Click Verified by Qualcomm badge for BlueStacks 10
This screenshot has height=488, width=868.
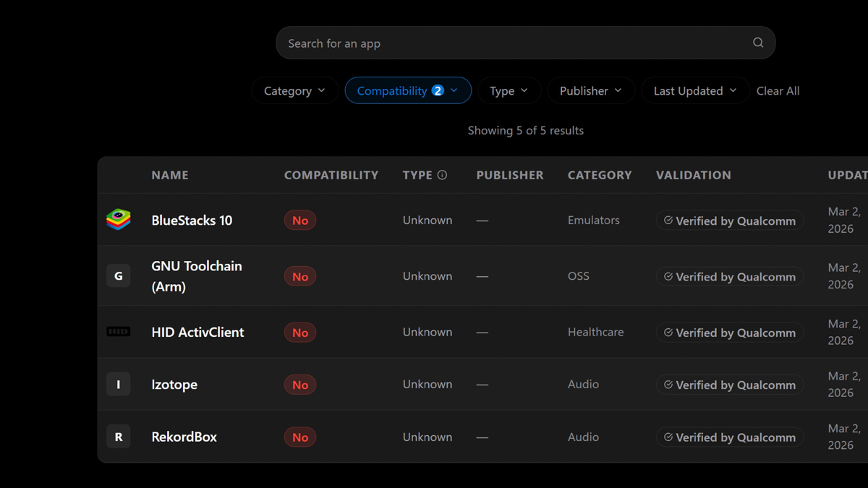(x=730, y=221)
